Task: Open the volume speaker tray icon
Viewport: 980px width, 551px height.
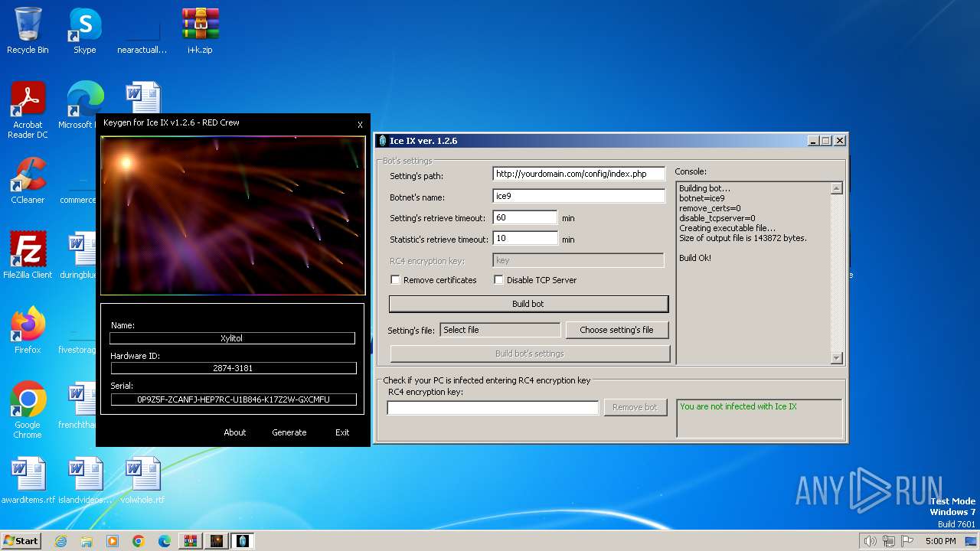Action: point(870,541)
